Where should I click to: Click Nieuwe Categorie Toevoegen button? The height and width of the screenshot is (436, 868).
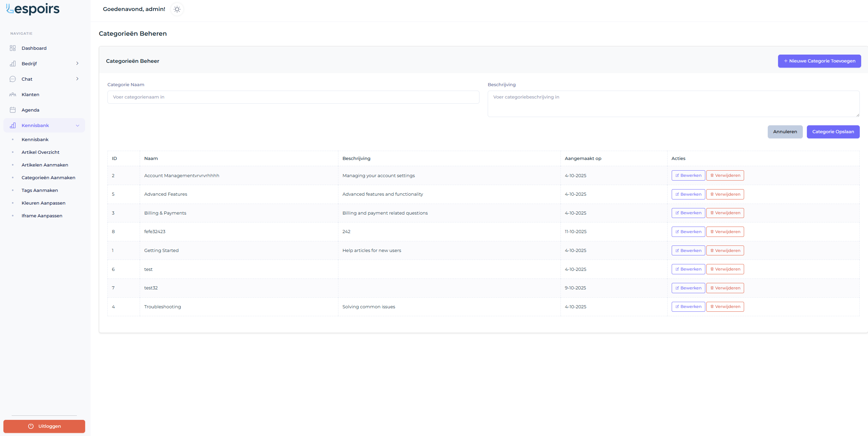(x=819, y=61)
